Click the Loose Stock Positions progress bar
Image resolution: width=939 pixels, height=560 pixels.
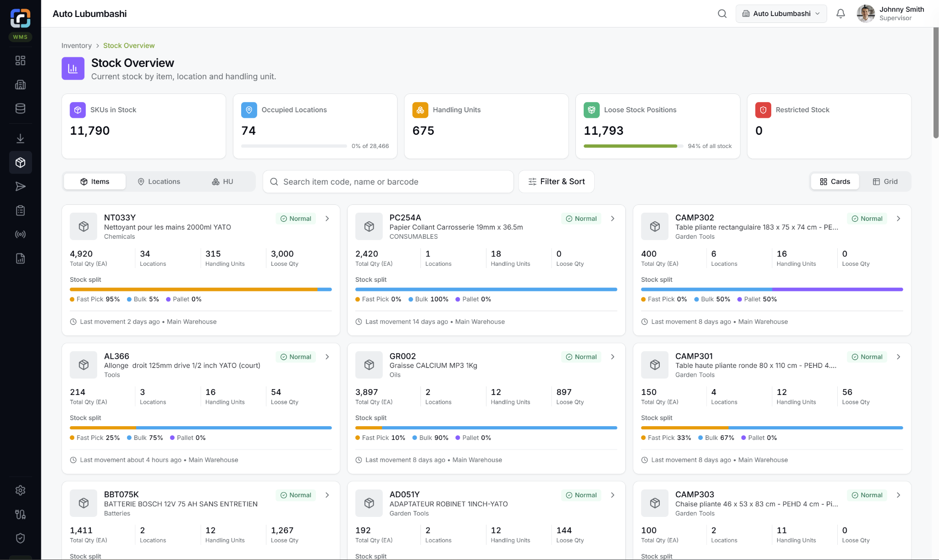click(x=633, y=146)
